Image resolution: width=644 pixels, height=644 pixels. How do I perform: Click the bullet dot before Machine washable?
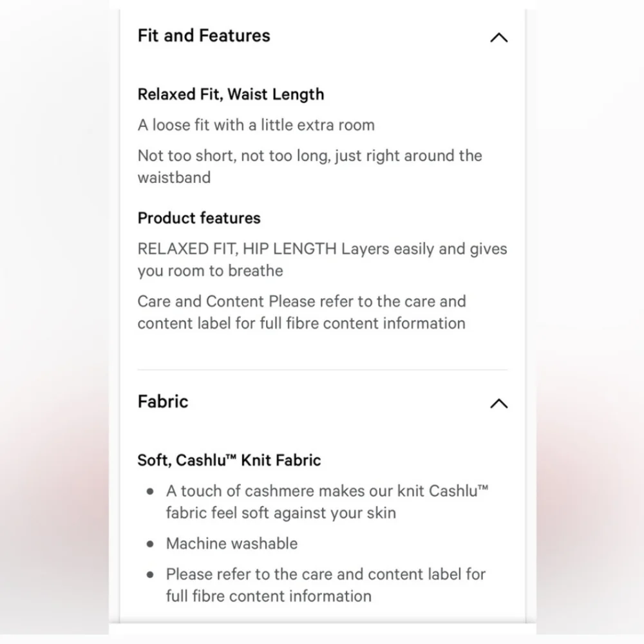pyautogui.click(x=151, y=544)
